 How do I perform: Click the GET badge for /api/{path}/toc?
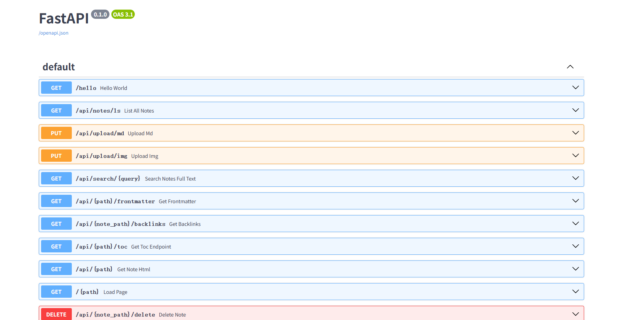tap(56, 246)
